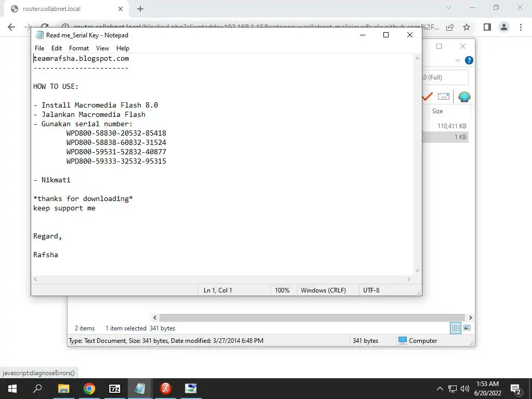The width and height of the screenshot is (532, 399).
Task: Open Chrome's three-dot menu
Action: point(521,27)
